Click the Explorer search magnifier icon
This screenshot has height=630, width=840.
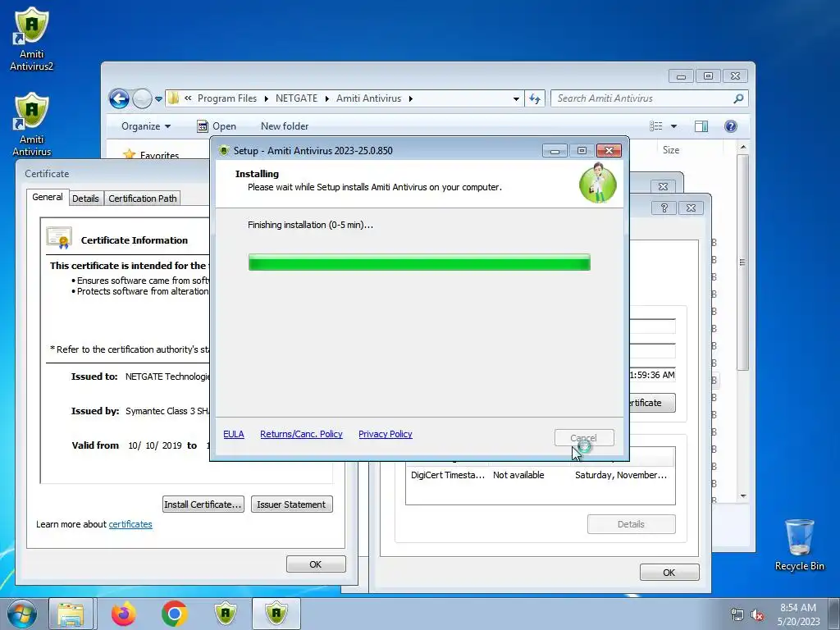coord(738,98)
